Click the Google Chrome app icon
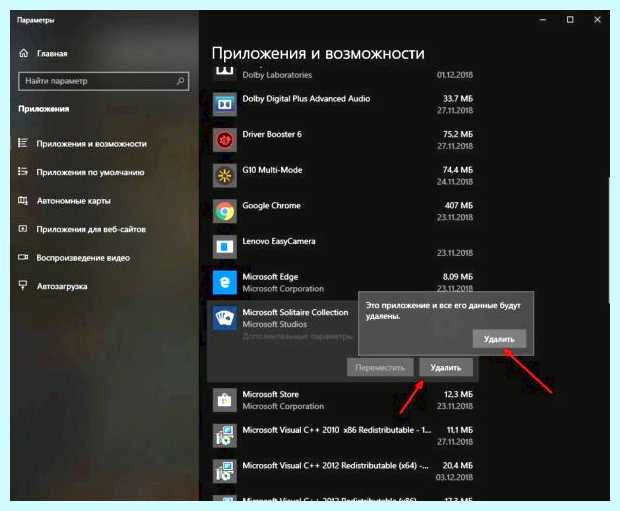The height and width of the screenshot is (511, 620). 225,212
